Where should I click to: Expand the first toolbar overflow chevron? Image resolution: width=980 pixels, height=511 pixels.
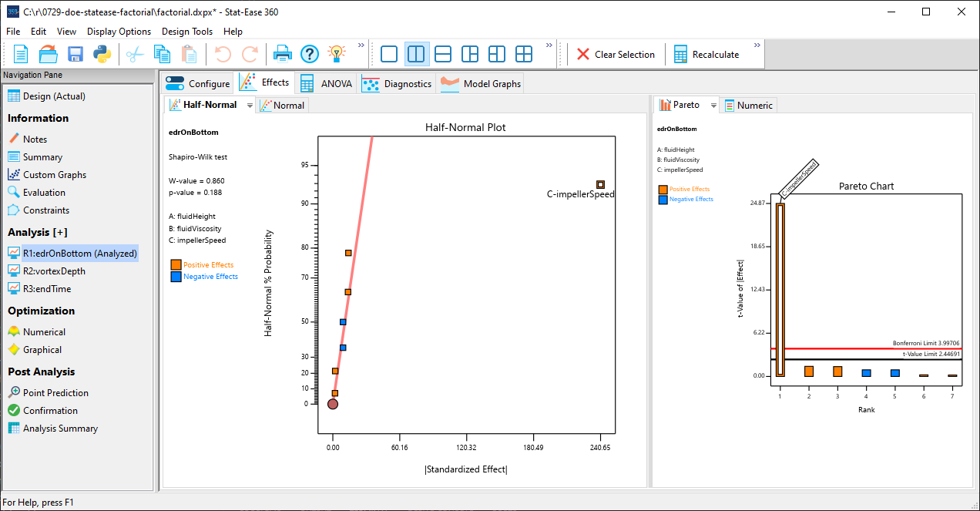(361, 45)
